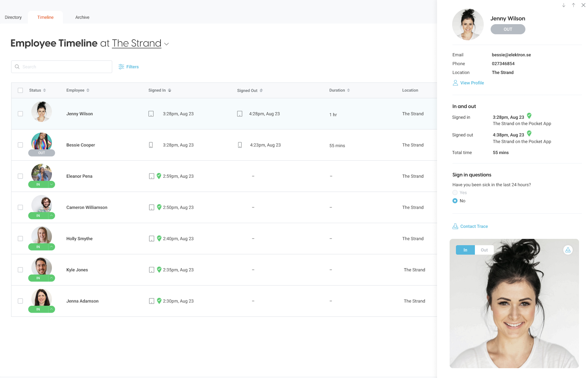This screenshot has width=588, height=378.
Task: Click the Contact Trace download icon
Action: click(x=455, y=226)
